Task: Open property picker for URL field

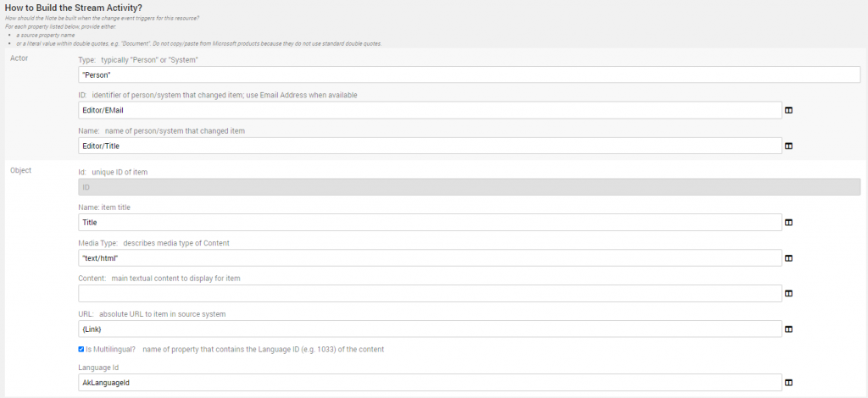Action: (x=788, y=329)
